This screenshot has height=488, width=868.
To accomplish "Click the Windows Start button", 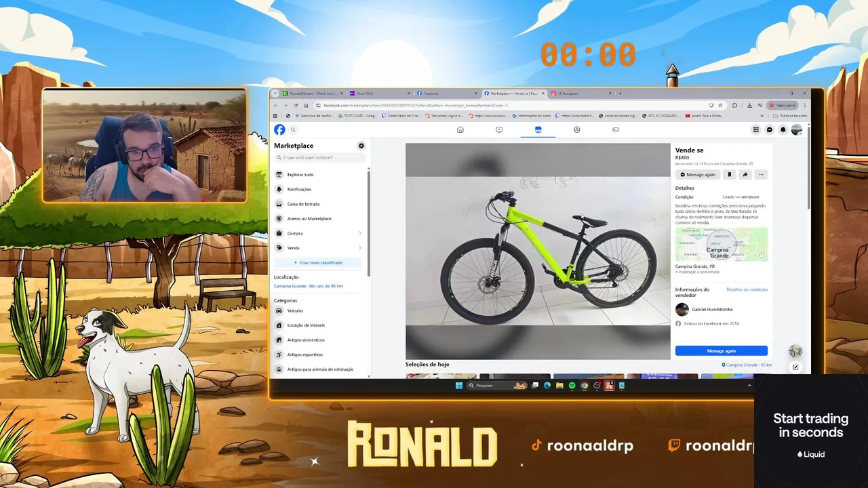I will coord(459,386).
